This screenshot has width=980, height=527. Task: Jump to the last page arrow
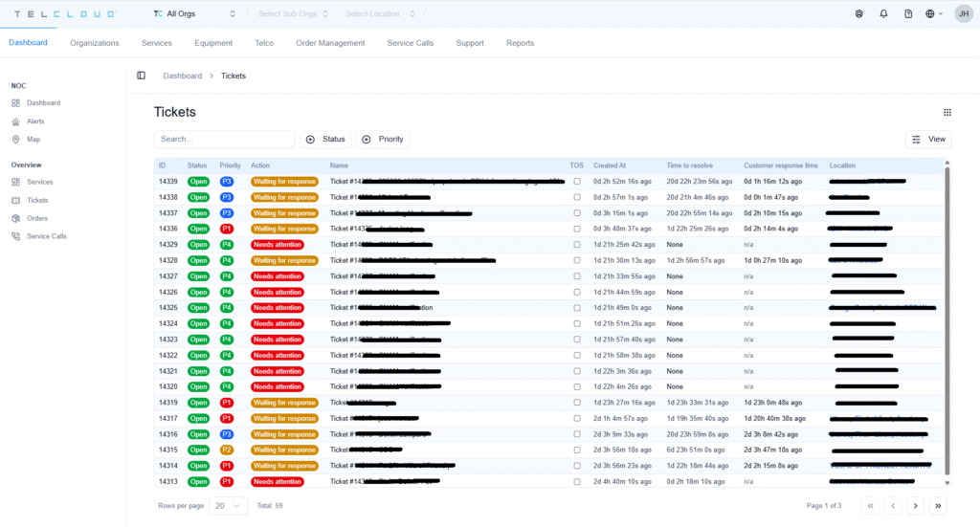pyautogui.click(x=938, y=505)
